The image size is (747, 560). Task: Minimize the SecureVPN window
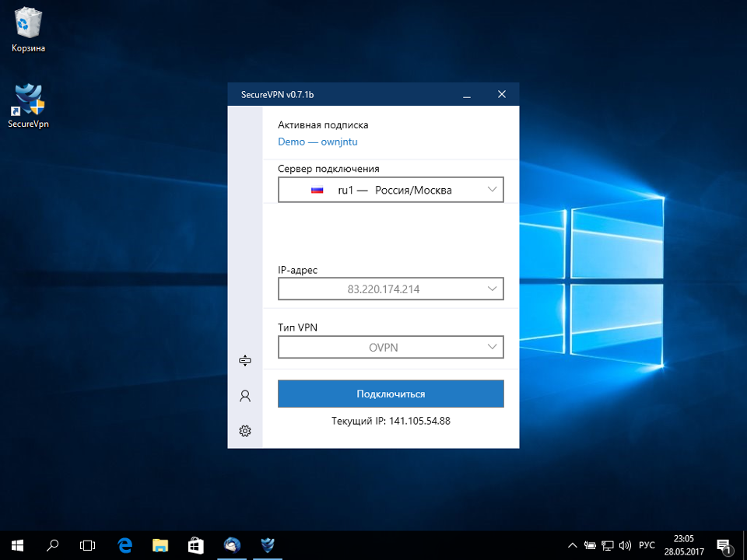[x=467, y=94]
